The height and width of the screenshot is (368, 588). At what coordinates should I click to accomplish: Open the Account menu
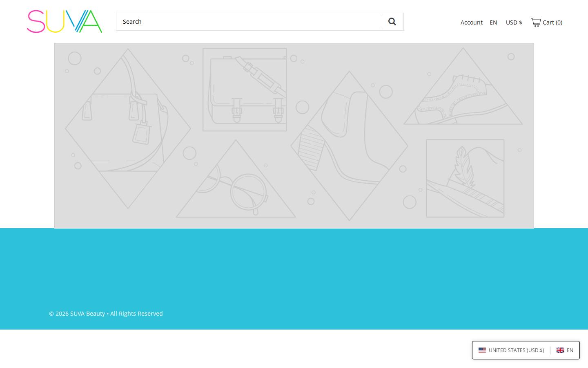[472, 22]
